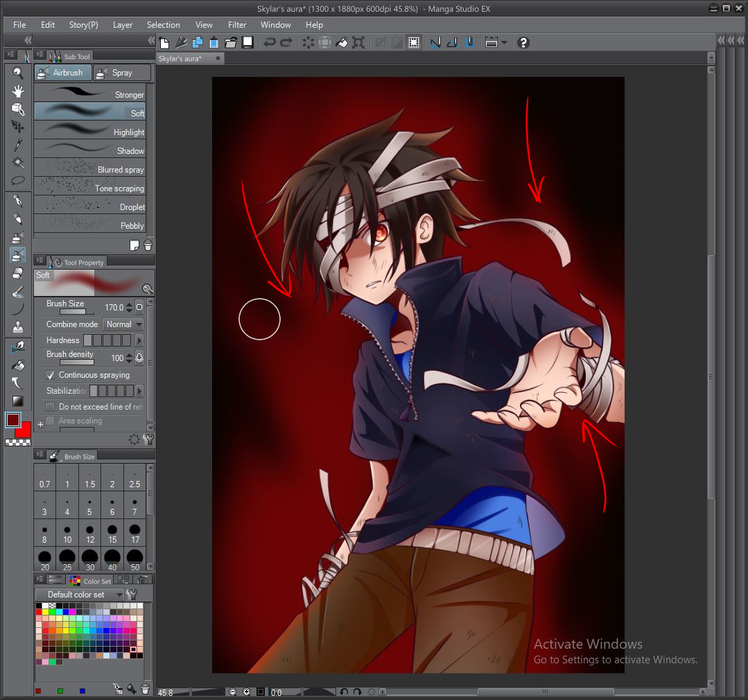Select the Highlight airbrush sub tool
Screen dimensions: 748x700
coord(90,132)
